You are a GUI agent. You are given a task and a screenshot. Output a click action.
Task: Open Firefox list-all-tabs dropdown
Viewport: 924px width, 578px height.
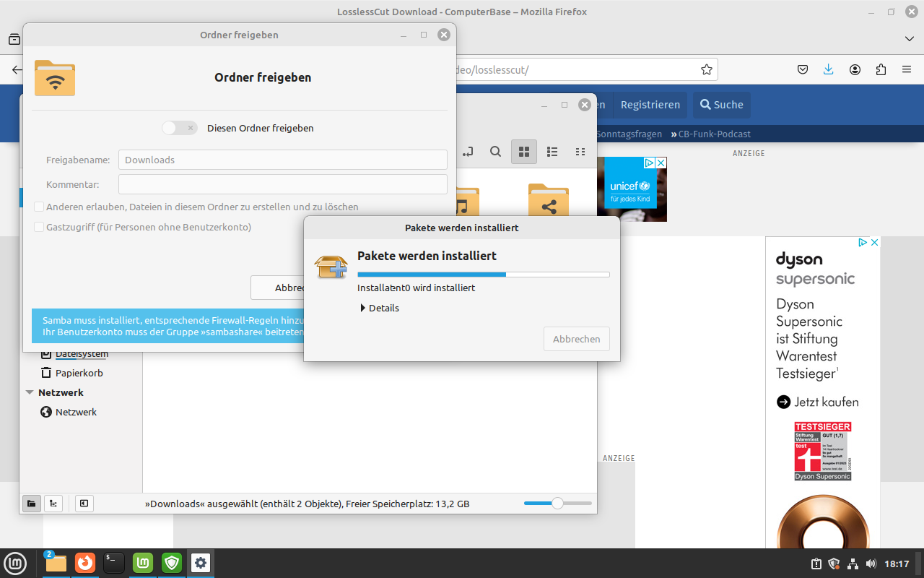(x=909, y=39)
